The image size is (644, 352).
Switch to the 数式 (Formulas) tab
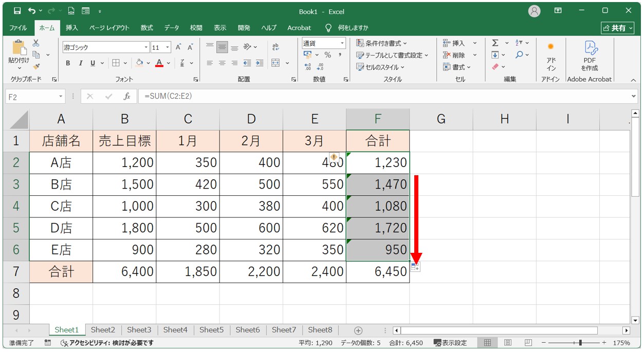[x=147, y=28]
